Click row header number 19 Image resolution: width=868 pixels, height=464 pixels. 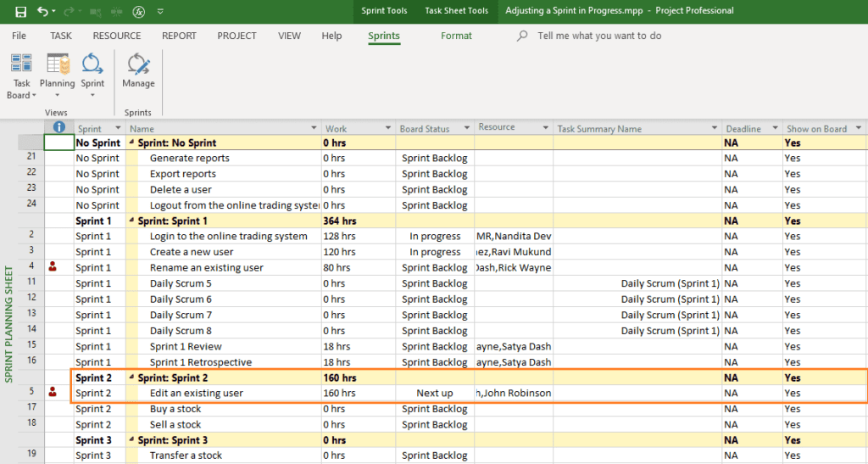pyautogui.click(x=31, y=454)
